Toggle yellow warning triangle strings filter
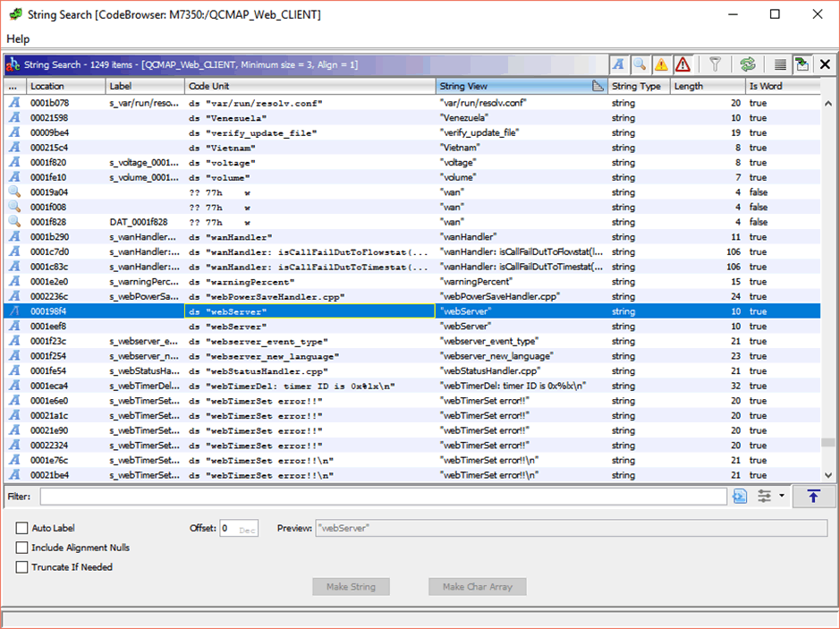Image resolution: width=840 pixels, height=629 pixels. [661, 64]
